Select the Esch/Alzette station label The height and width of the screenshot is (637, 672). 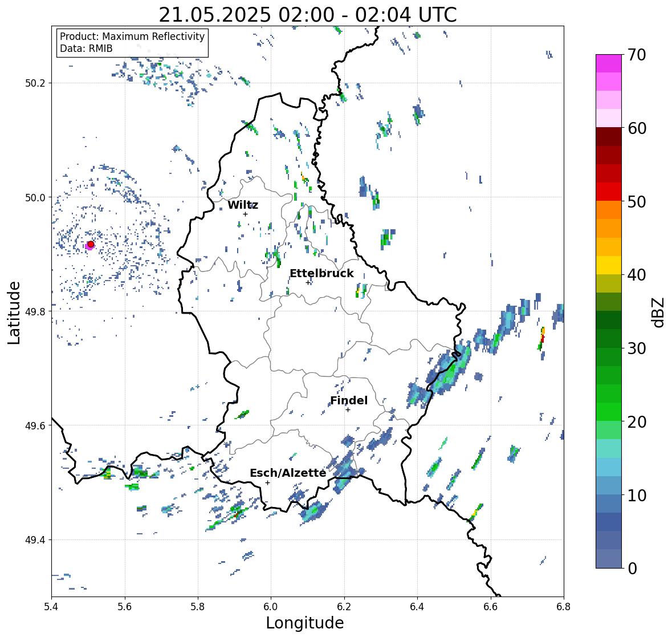[x=288, y=473]
